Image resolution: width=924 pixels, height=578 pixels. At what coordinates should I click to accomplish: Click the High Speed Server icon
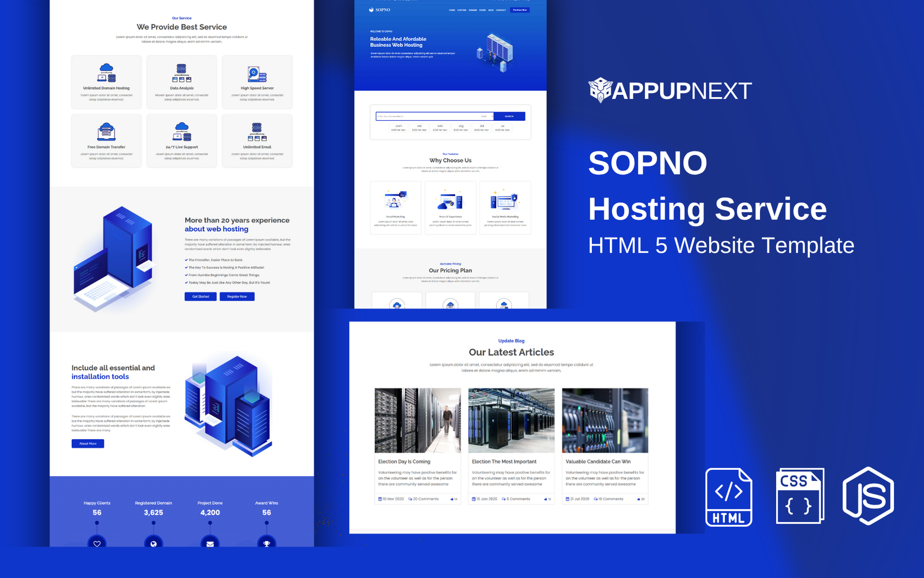[257, 74]
